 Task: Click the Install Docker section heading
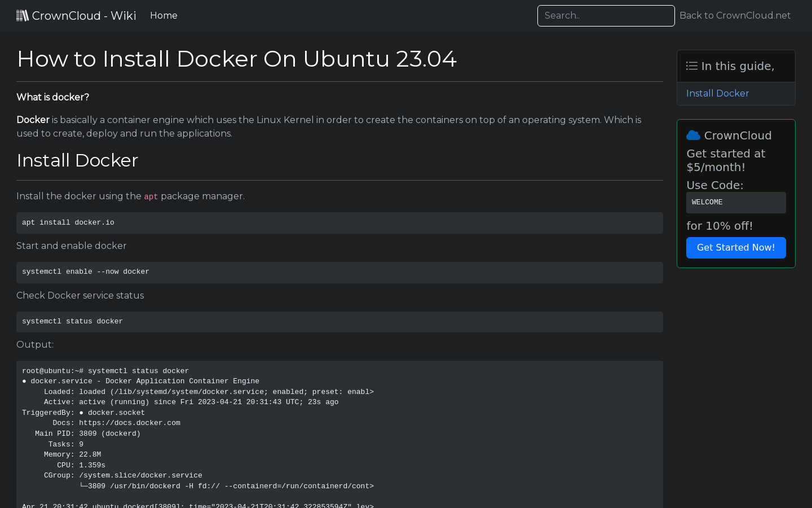coord(77,160)
